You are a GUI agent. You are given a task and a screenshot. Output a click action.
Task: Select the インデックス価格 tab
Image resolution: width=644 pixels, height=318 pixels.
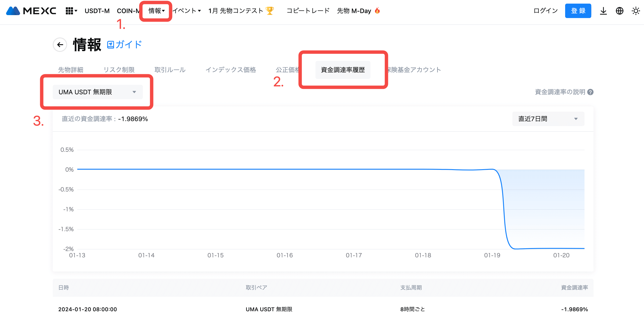click(x=231, y=70)
